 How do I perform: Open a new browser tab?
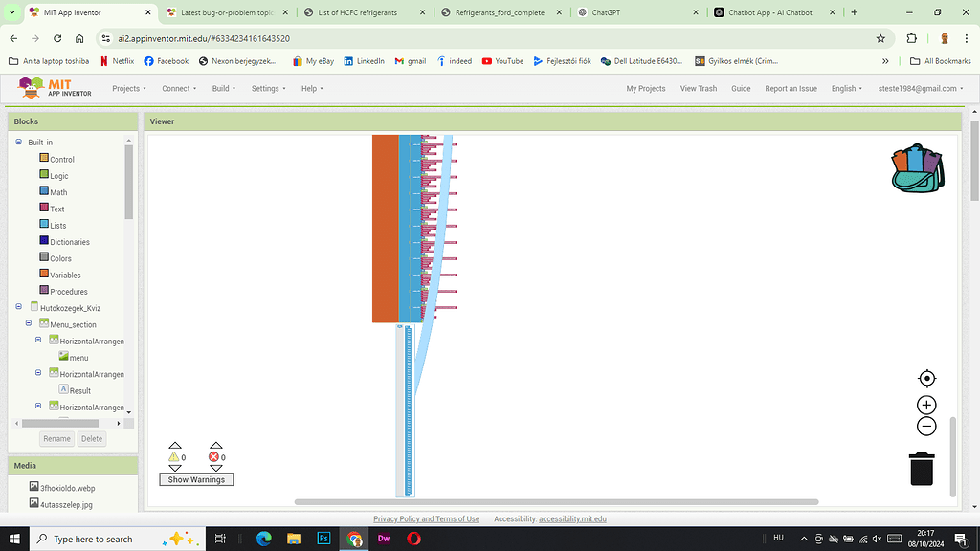point(855,12)
